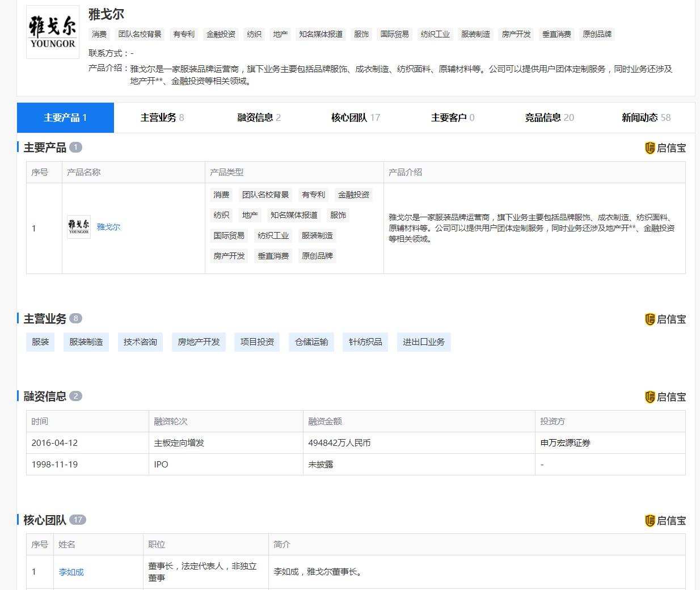Select the 金融投资 tag in header
Viewport: 700px width, 590px height.
pos(221,34)
